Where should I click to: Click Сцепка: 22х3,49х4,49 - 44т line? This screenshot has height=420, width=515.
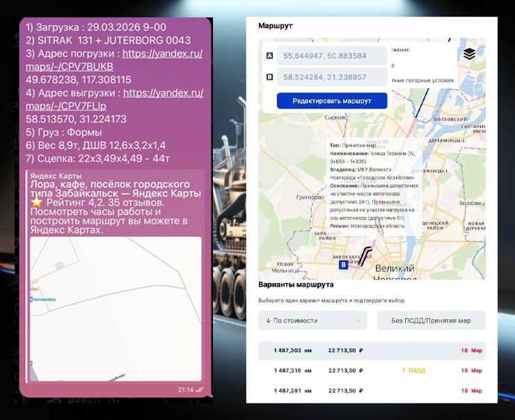click(x=97, y=159)
